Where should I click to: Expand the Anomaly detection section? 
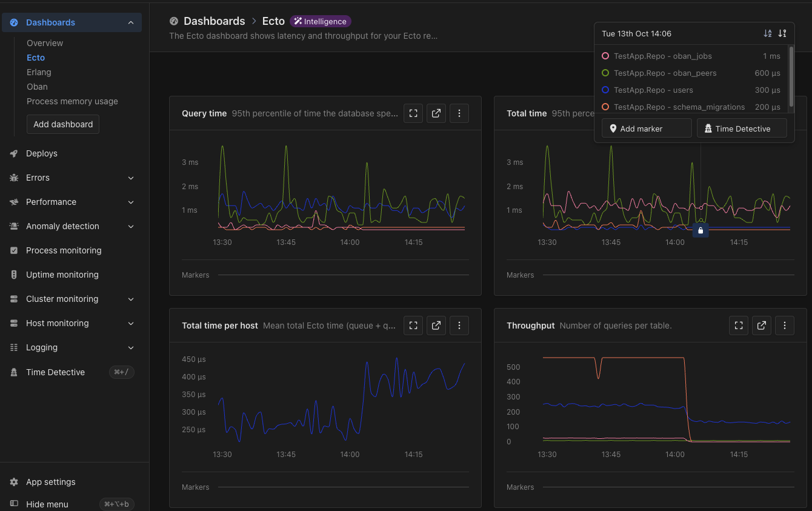[131, 226]
